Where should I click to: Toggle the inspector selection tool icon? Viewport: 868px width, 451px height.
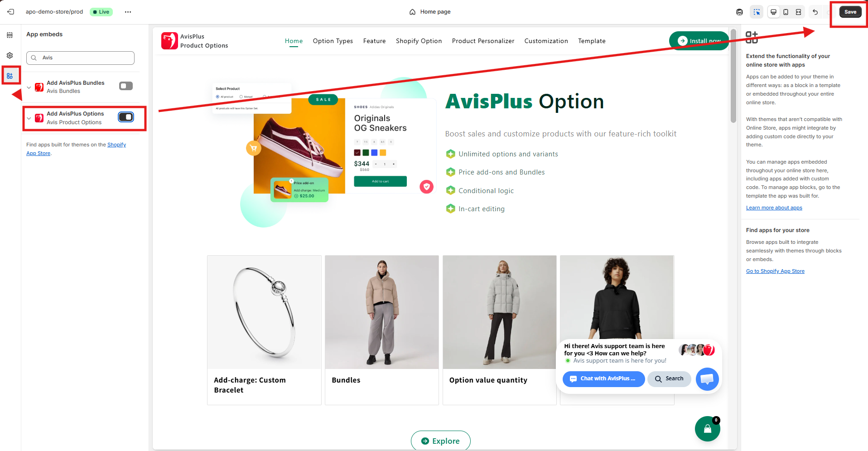[x=757, y=12]
